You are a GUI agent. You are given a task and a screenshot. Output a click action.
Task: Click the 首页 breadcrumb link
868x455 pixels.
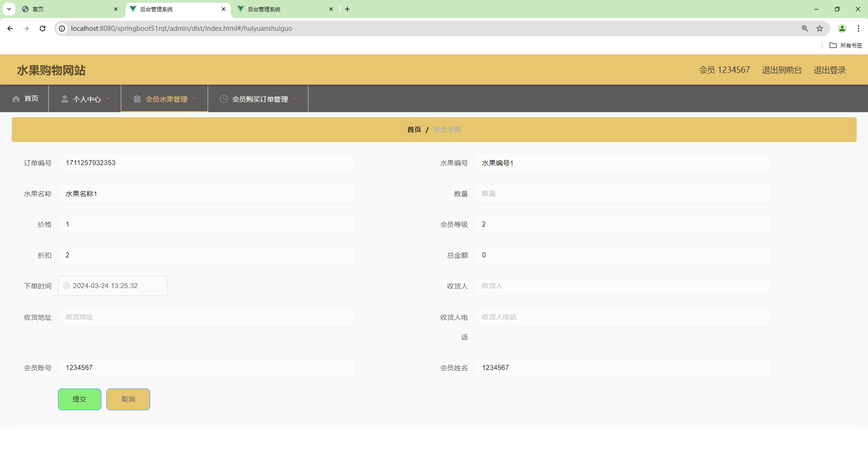point(413,129)
